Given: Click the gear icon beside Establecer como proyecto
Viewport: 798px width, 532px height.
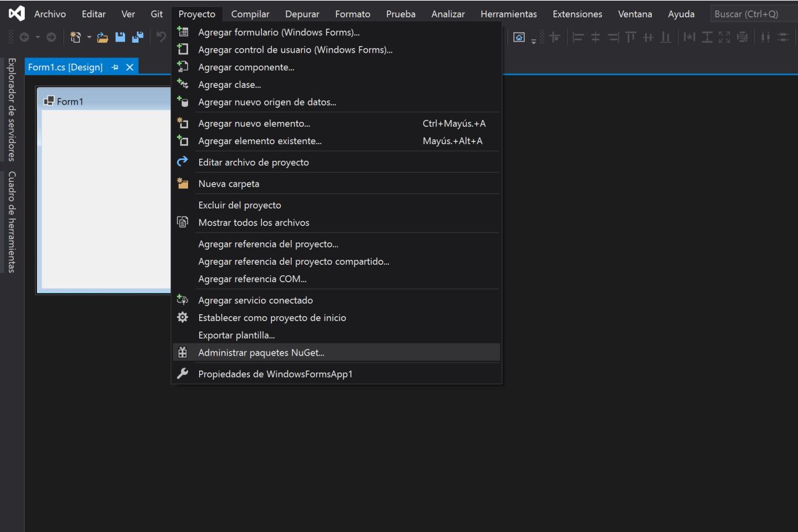Looking at the screenshot, I should (182, 318).
